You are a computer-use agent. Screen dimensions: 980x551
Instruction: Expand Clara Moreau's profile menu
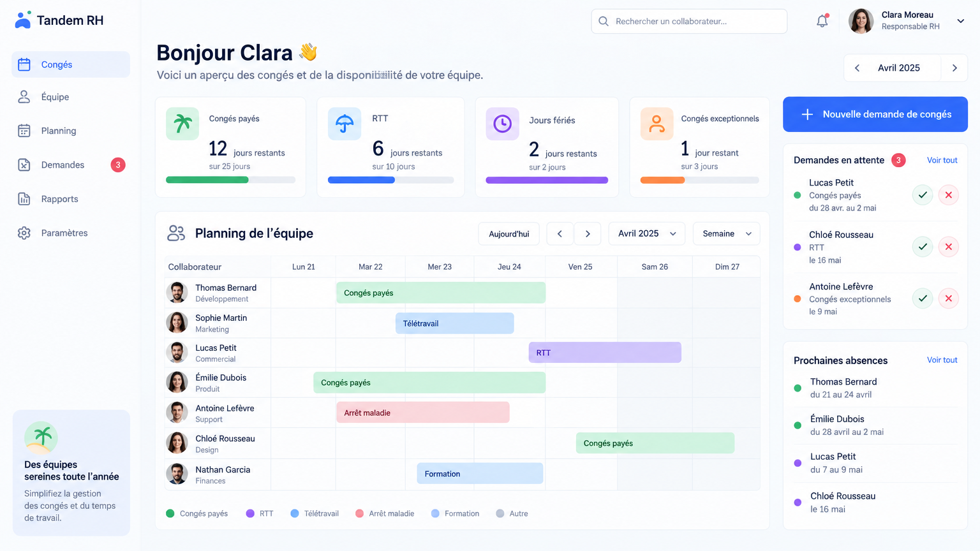(960, 21)
